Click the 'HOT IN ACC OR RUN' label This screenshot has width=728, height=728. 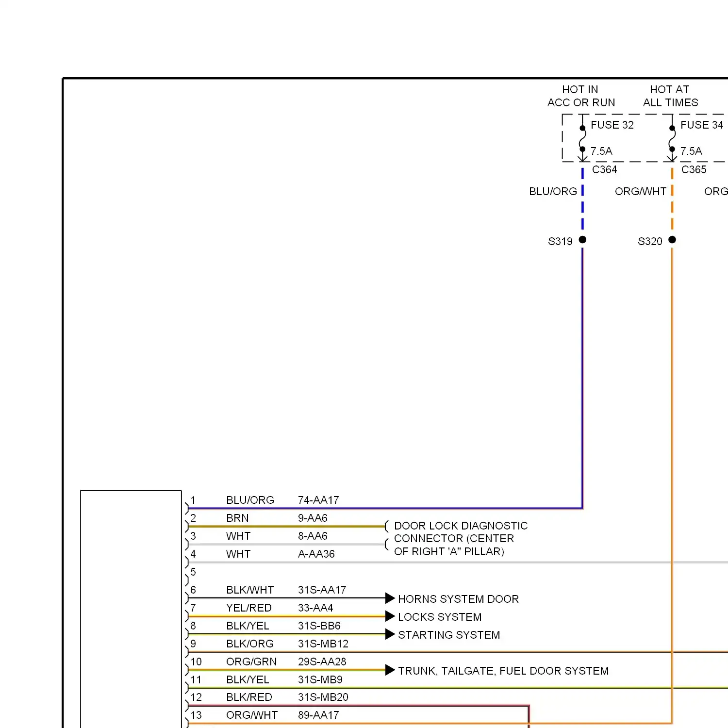(581, 96)
